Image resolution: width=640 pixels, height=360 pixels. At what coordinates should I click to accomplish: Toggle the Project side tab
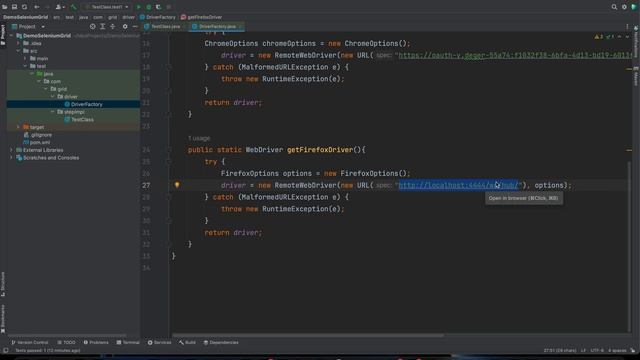tap(3, 35)
